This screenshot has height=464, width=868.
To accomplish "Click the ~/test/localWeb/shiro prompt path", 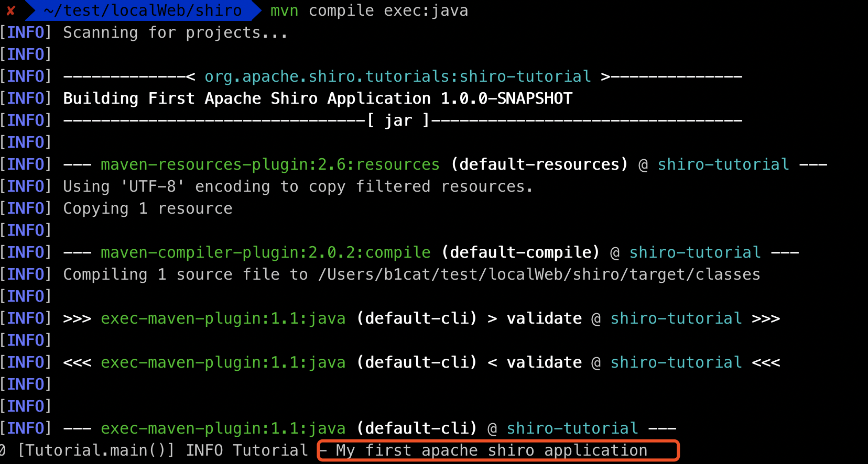I will pos(143,10).
